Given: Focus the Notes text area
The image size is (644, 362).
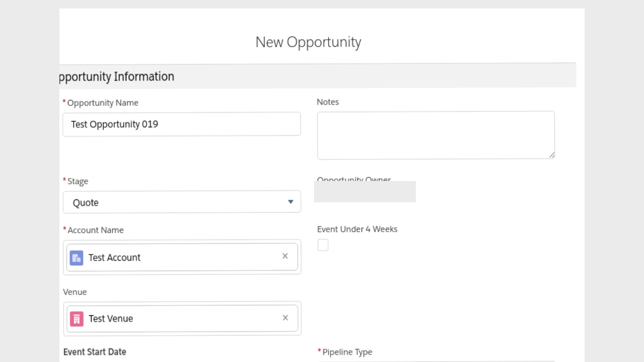Looking at the screenshot, I should 436,135.
